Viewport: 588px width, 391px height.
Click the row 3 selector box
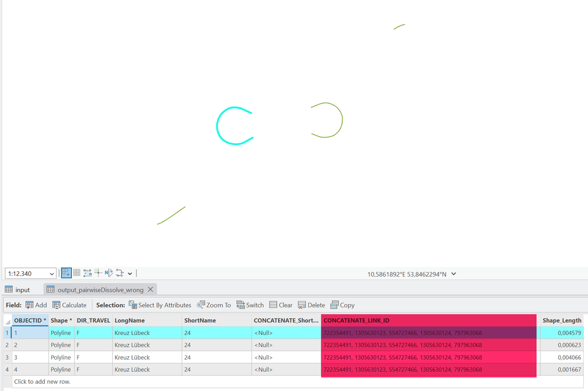click(x=7, y=357)
